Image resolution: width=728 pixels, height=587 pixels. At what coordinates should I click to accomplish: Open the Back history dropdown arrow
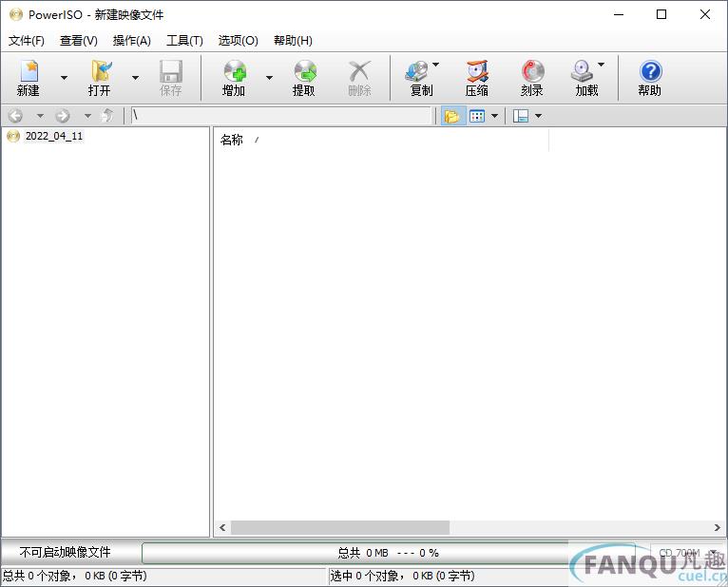41,116
